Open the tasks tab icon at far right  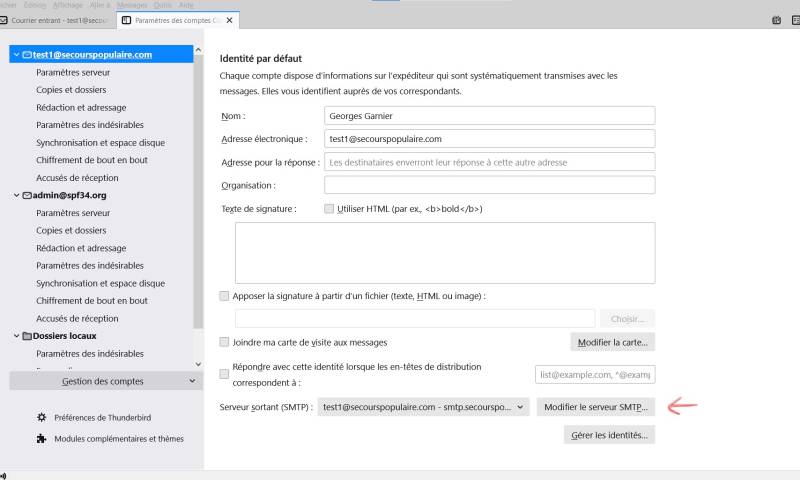point(796,20)
